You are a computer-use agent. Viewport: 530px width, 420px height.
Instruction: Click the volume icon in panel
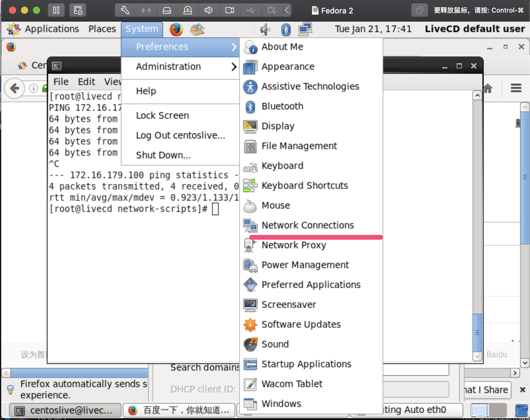coord(265,29)
